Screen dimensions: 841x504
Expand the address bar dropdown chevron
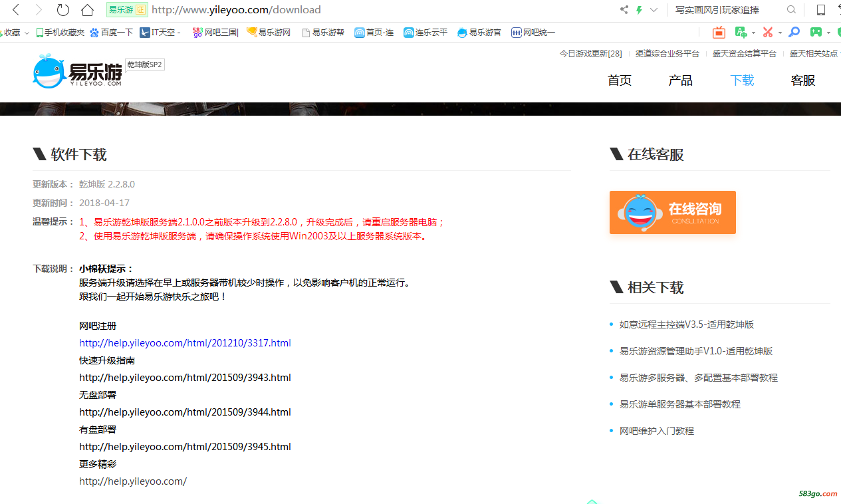654,10
